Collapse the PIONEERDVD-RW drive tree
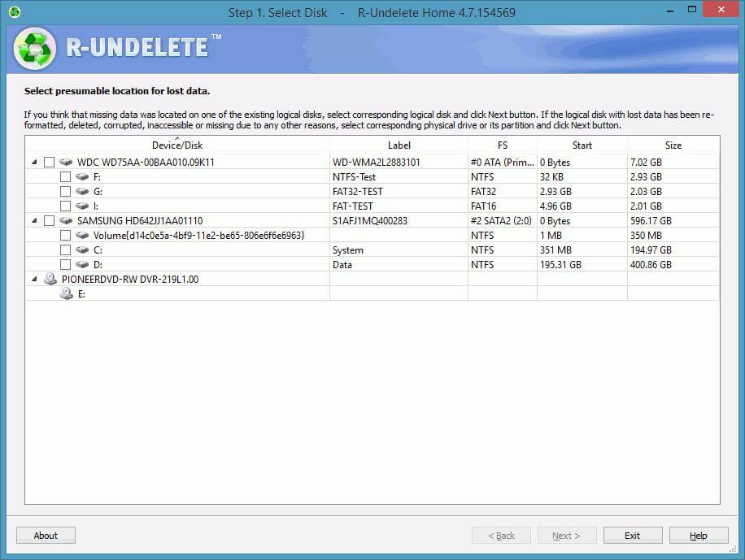 coord(34,280)
